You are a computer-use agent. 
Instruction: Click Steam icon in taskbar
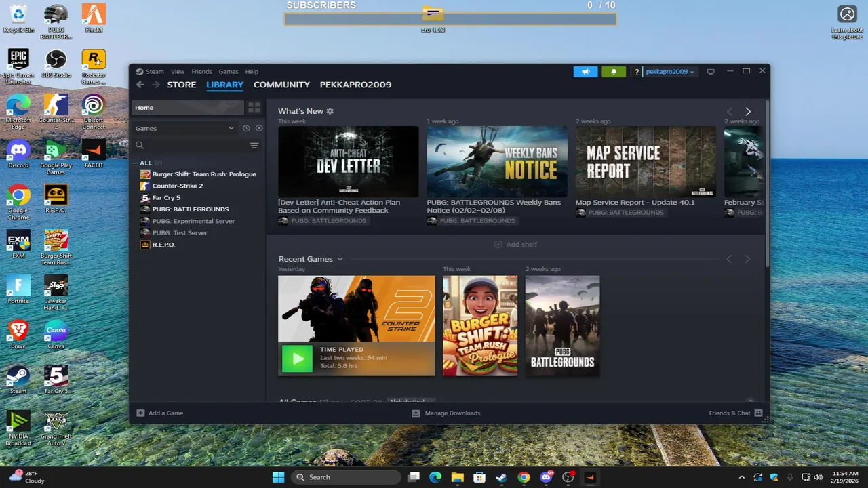pyautogui.click(x=501, y=477)
